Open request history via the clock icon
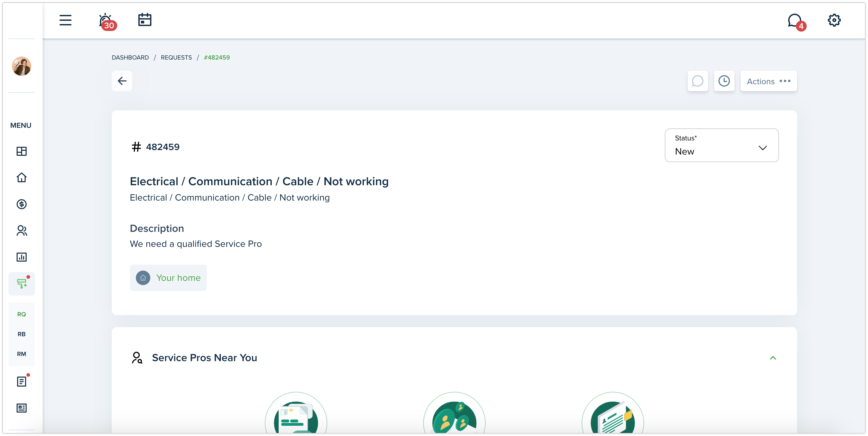 tap(724, 81)
